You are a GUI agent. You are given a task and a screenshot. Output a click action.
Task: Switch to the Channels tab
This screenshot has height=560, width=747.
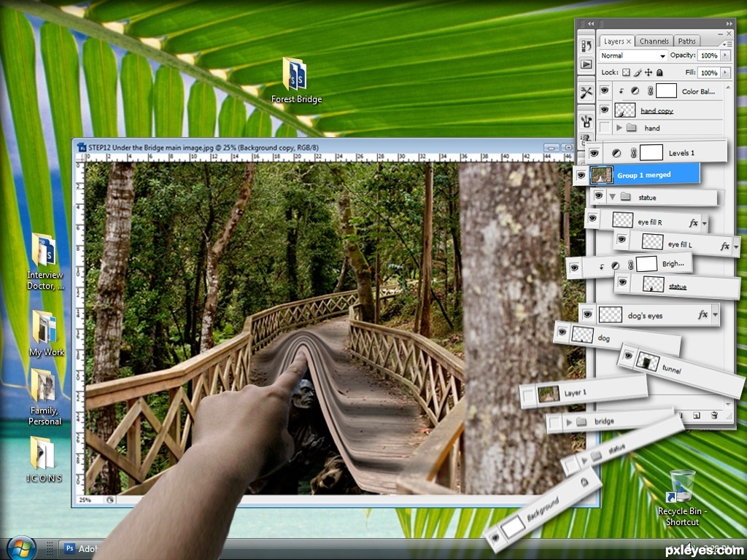[654, 42]
